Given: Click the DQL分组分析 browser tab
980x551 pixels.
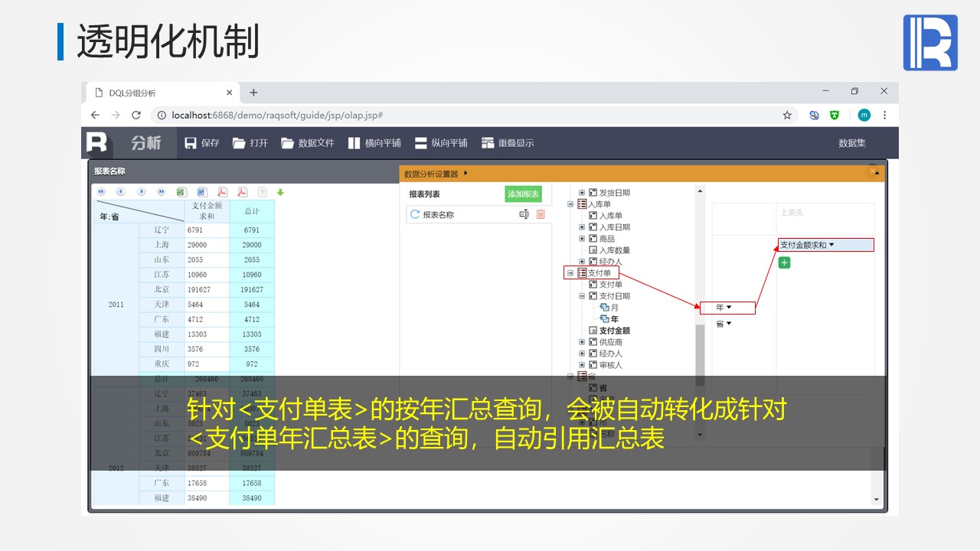Looking at the screenshot, I should pos(163,93).
